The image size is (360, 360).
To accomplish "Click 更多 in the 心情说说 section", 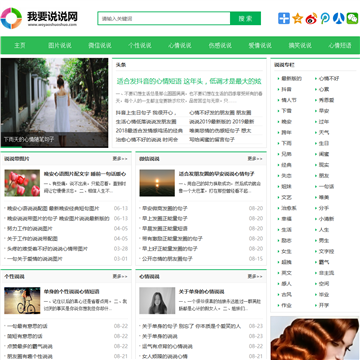I will (x=255, y=276).
